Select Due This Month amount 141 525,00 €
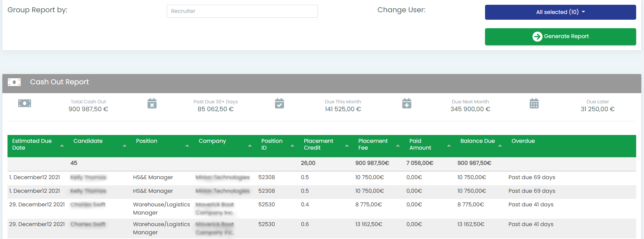Screen dimensions: 644x239 click(343, 109)
